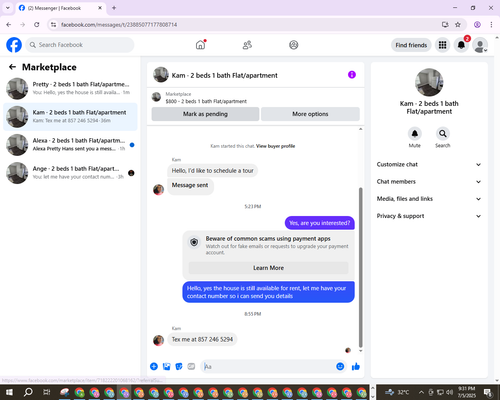Open conversation information purple icon
The height and width of the screenshot is (400, 500).
click(x=352, y=75)
